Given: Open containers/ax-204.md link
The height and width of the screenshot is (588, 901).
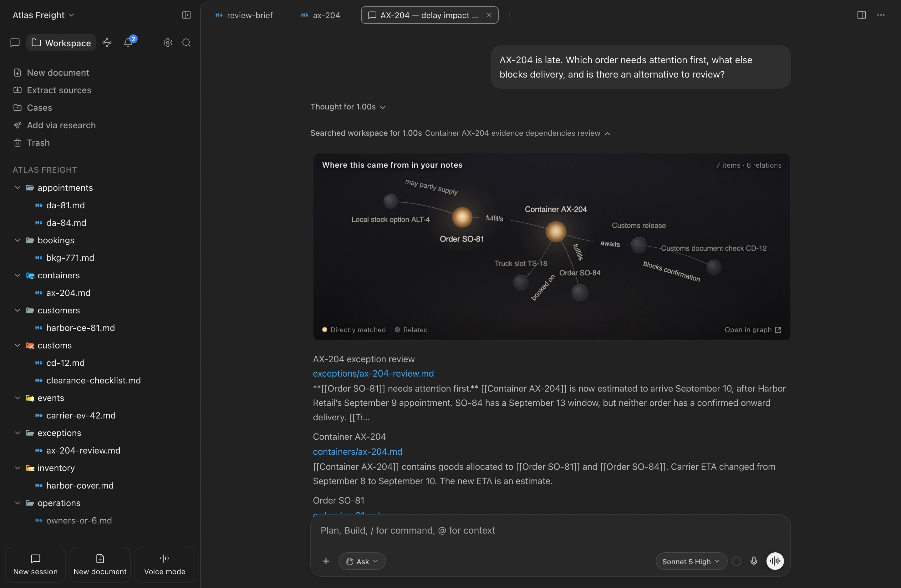Looking at the screenshot, I should (357, 452).
